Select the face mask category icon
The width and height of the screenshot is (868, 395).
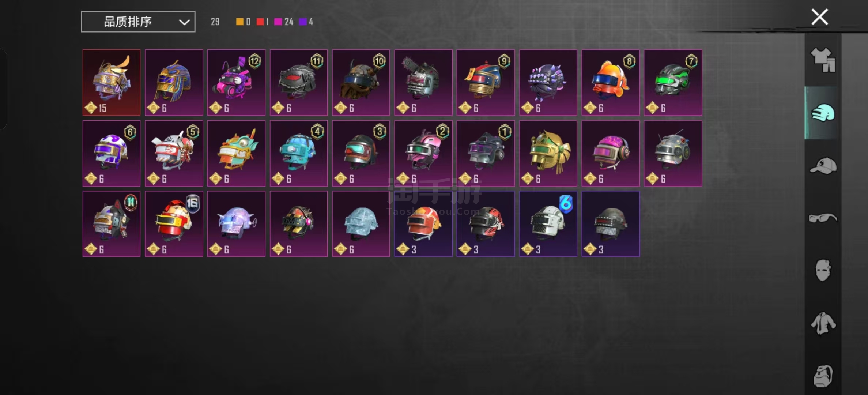(x=823, y=270)
